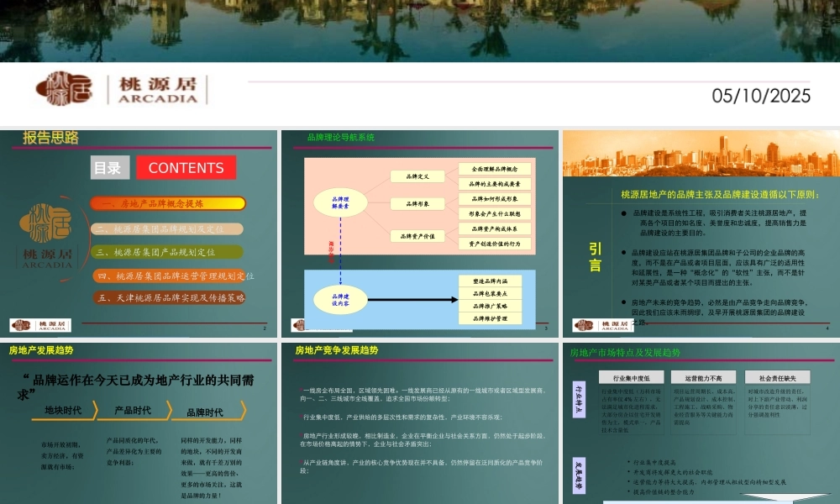Click the 品牌建设内容 oval node
Image resolution: width=840 pixels, height=504 pixels.
point(340,299)
